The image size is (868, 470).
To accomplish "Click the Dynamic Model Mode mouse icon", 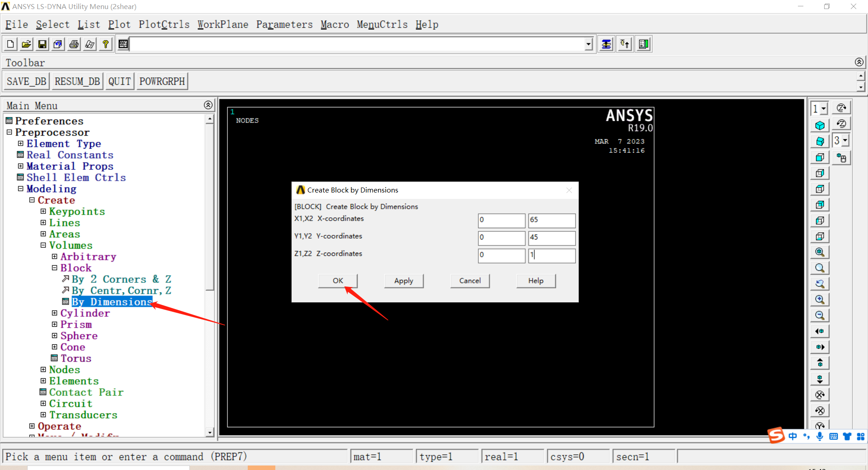I will [841, 158].
